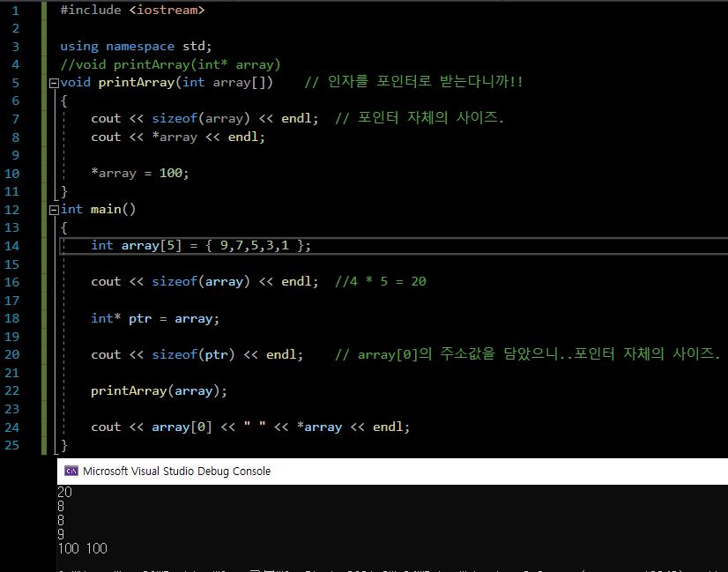Click the comment '//4 * 5 = 20'
This screenshot has height=572, width=728.
(x=381, y=281)
